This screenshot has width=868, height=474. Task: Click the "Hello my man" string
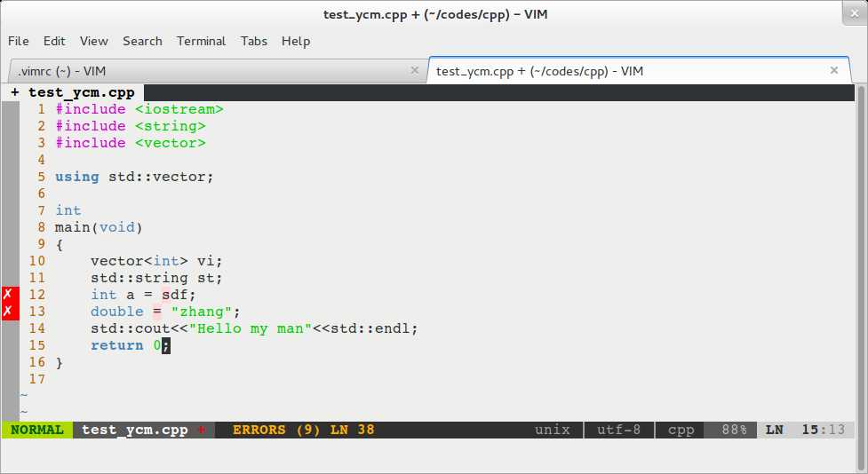point(251,328)
